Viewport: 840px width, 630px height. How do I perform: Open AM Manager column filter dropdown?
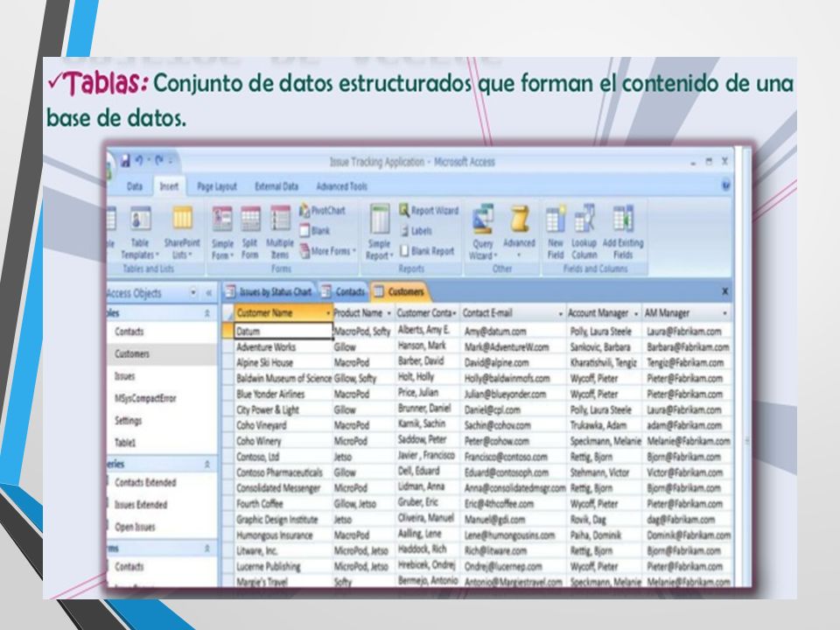[x=724, y=313]
